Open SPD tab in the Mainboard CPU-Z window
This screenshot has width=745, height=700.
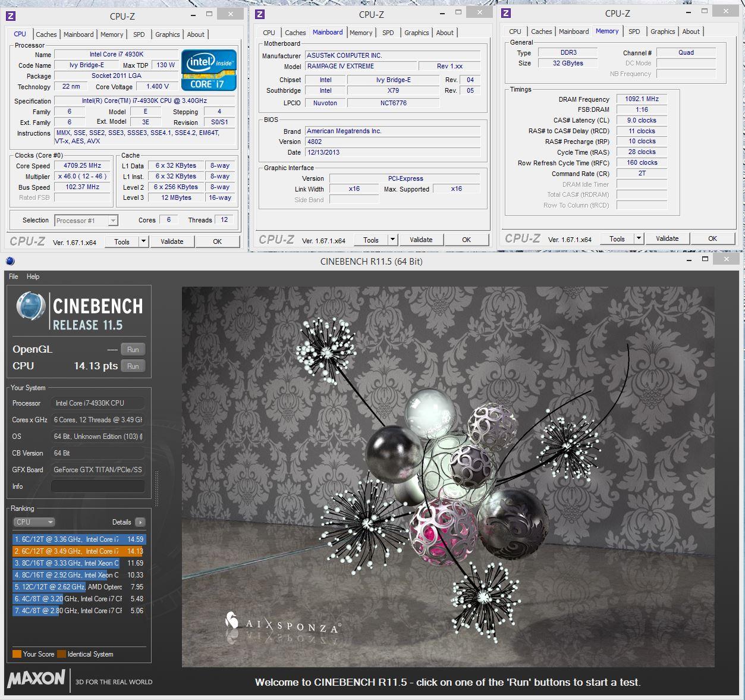pyautogui.click(x=388, y=33)
